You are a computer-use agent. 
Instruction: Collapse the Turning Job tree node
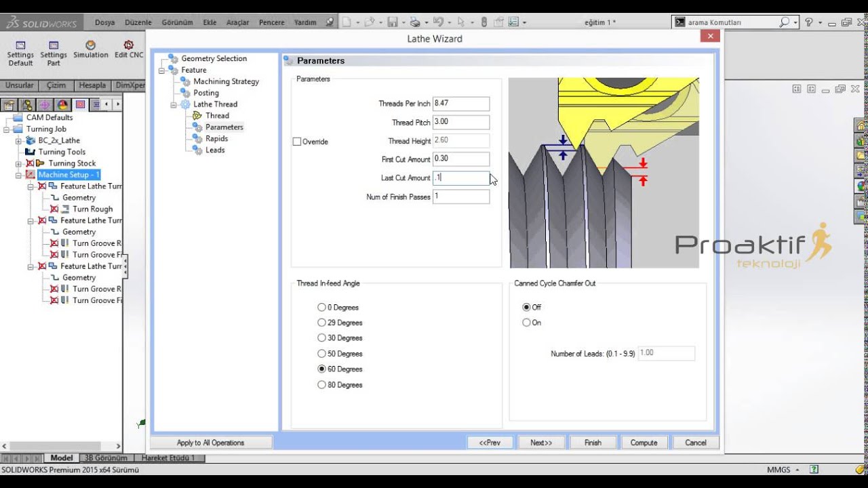[x=7, y=129]
